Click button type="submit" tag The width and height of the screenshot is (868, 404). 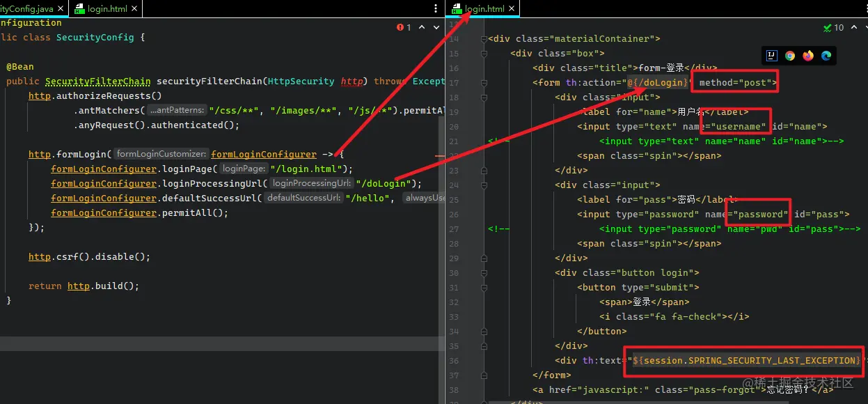point(638,288)
